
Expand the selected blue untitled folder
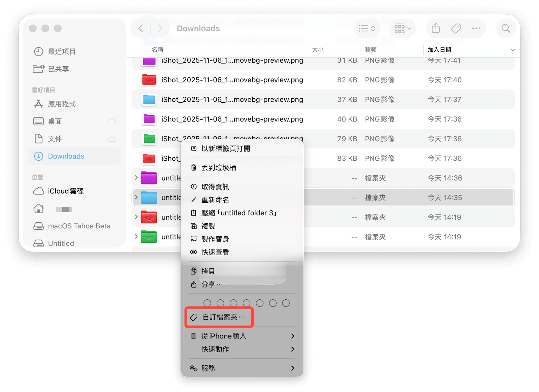click(x=136, y=197)
